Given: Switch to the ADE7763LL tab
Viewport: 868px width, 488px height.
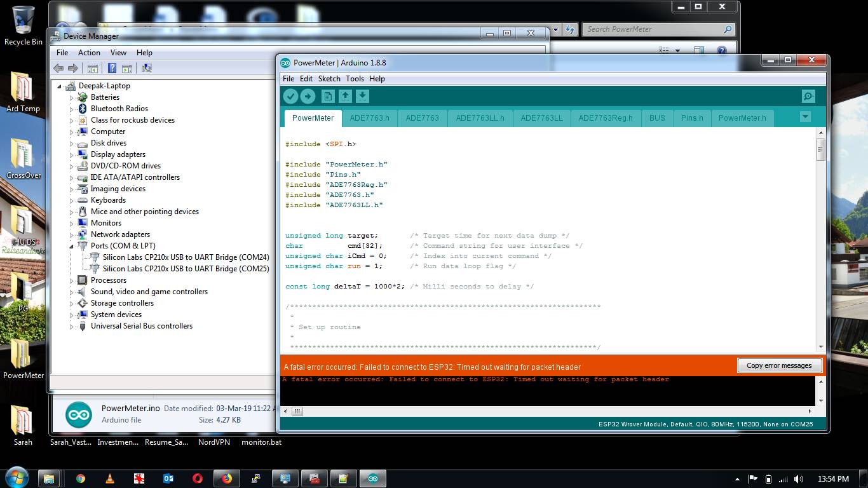Looking at the screenshot, I should point(541,118).
